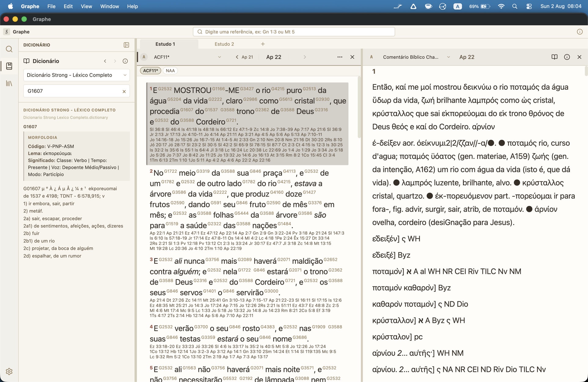Image resolution: width=588 pixels, height=382 pixels.
Task: Click Strong number G1607 after procedia
Action: point(187,110)
